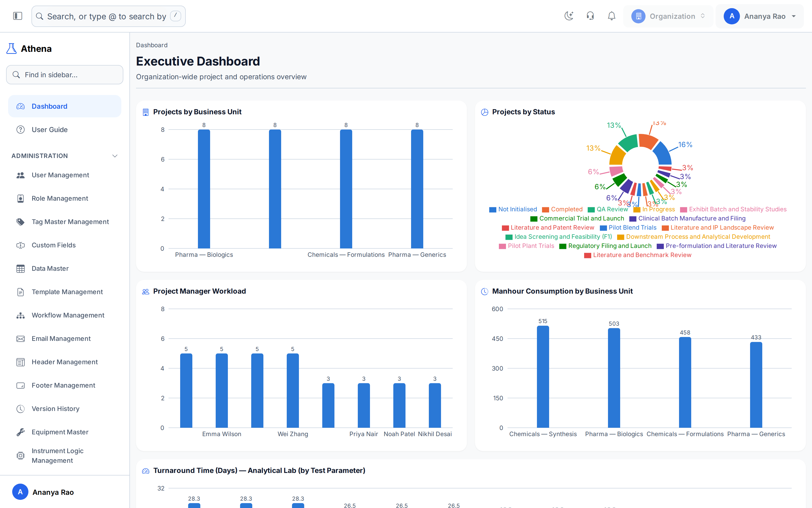This screenshot has height=508, width=812.
Task: Click the Find in sidebar field
Action: [65, 75]
